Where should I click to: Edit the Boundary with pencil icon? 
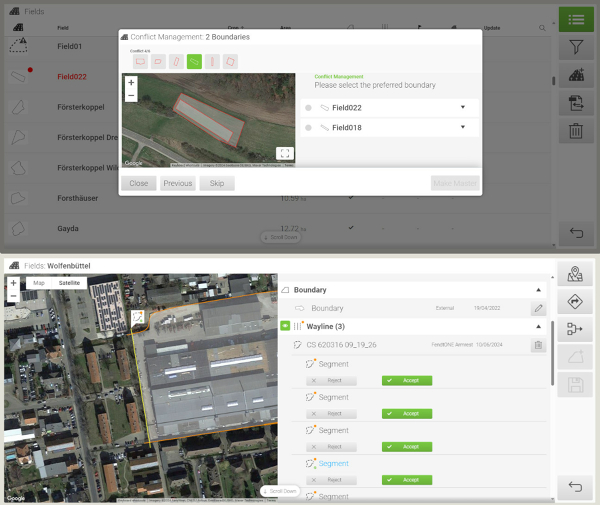[x=538, y=308]
